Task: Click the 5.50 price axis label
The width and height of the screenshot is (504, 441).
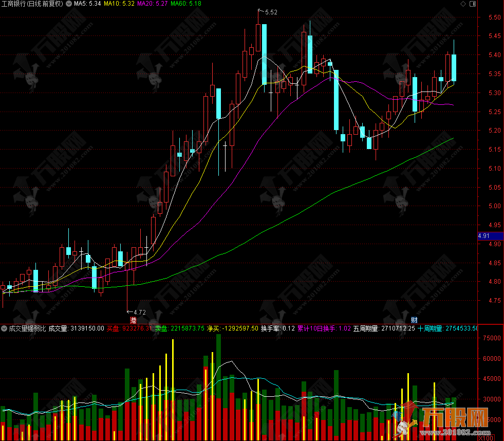Action: (494, 17)
